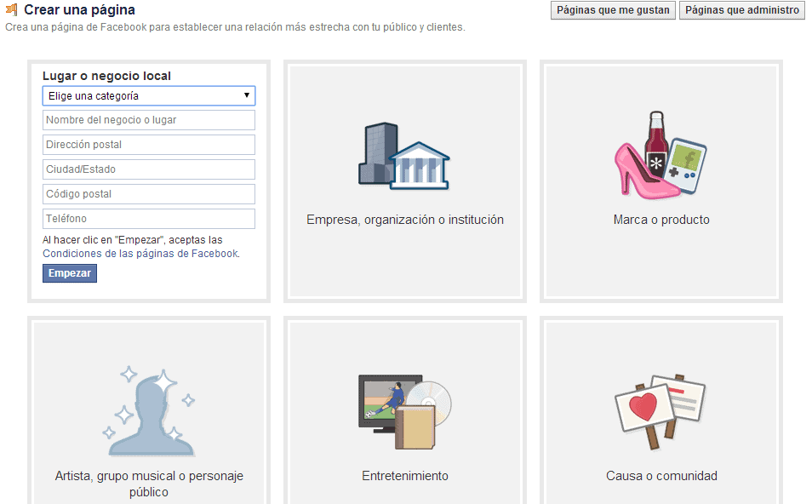The height and width of the screenshot is (504, 812).
Task: Choose the sparkling person silhouette icon
Action: click(x=149, y=412)
